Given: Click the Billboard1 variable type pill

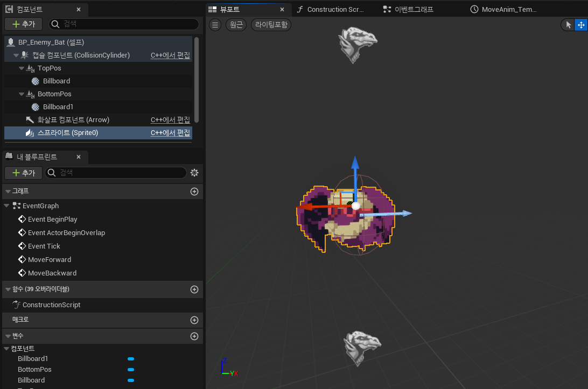Looking at the screenshot, I should tap(130, 359).
